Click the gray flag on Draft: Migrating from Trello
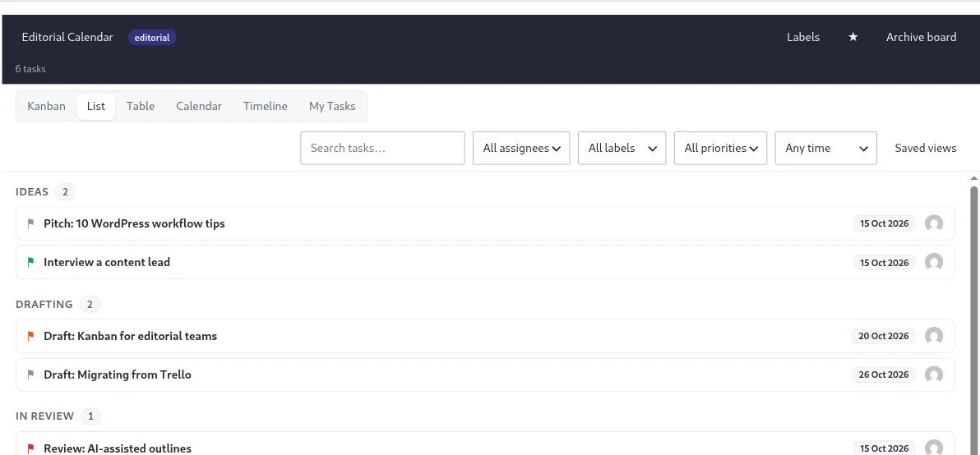The height and width of the screenshot is (455, 980). [x=30, y=375]
